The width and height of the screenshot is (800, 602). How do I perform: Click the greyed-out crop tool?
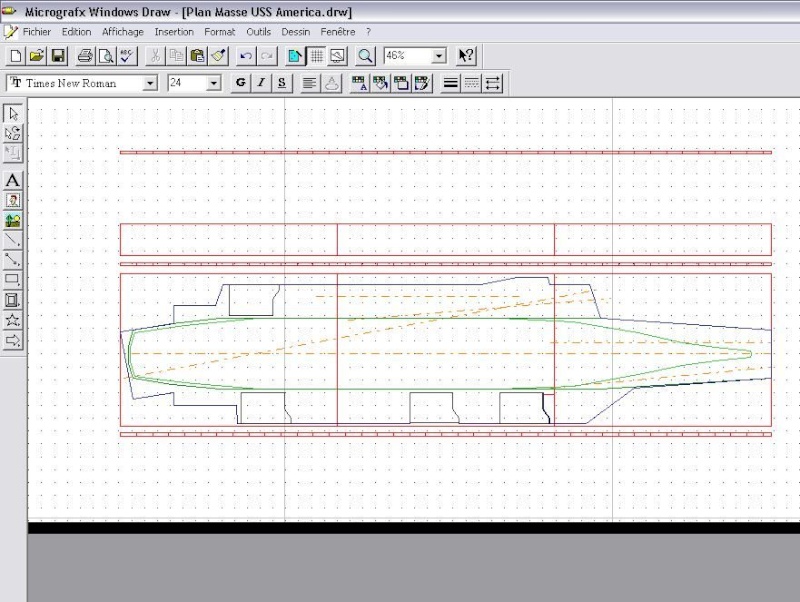[13, 153]
